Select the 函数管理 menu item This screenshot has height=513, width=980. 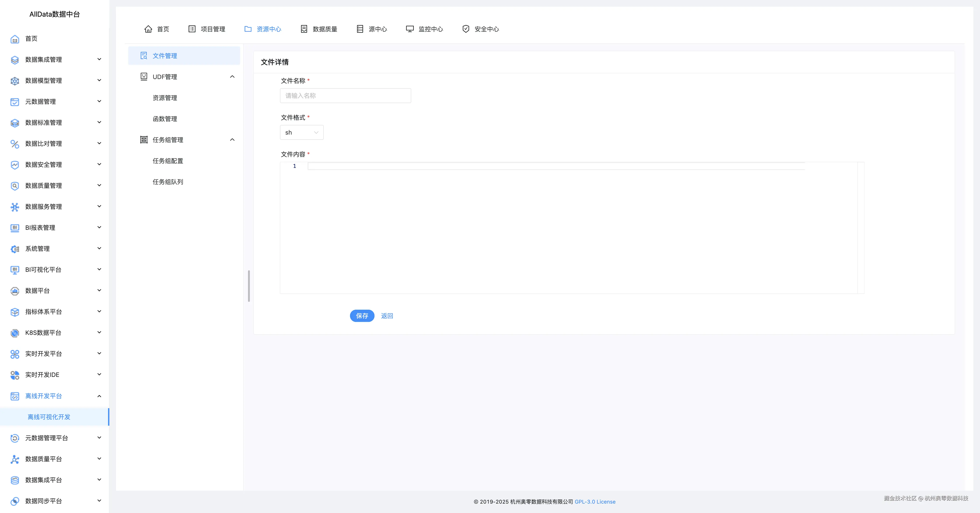[x=165, y=119]
